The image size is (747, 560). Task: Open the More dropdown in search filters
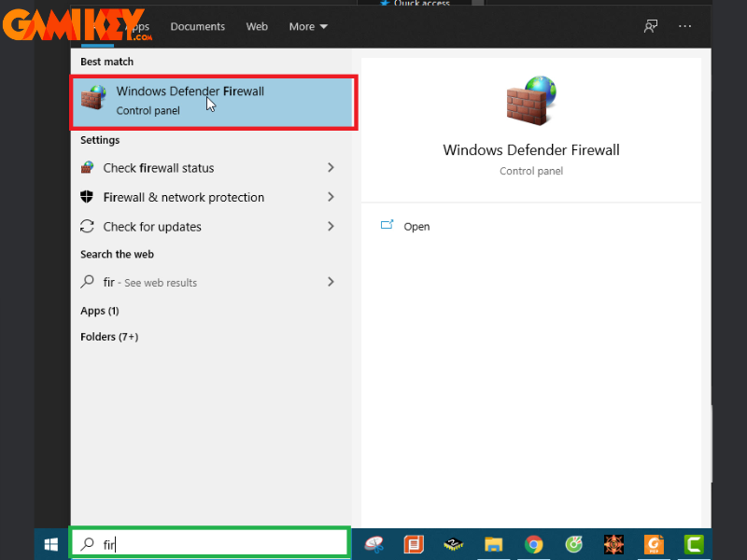tap(308, 26)
